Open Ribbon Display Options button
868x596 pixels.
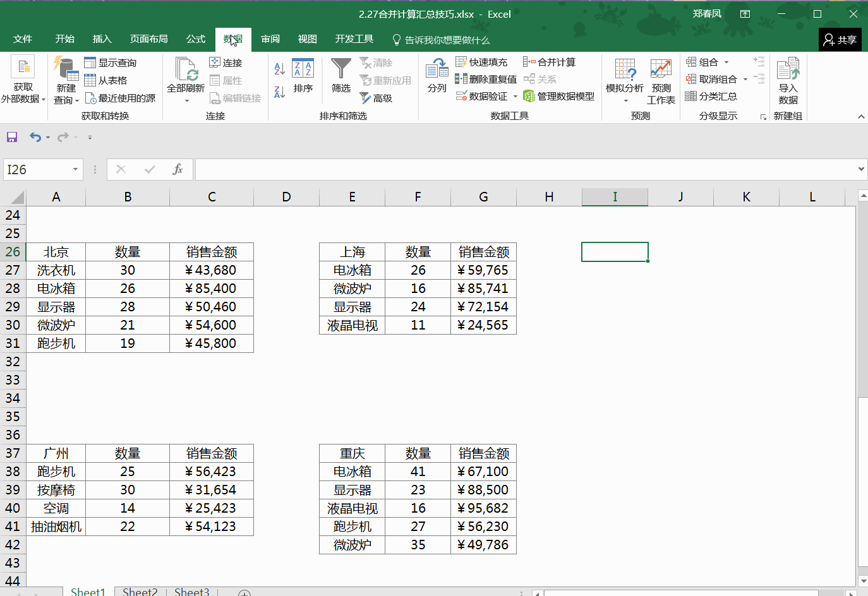click(x=745, y=14)
